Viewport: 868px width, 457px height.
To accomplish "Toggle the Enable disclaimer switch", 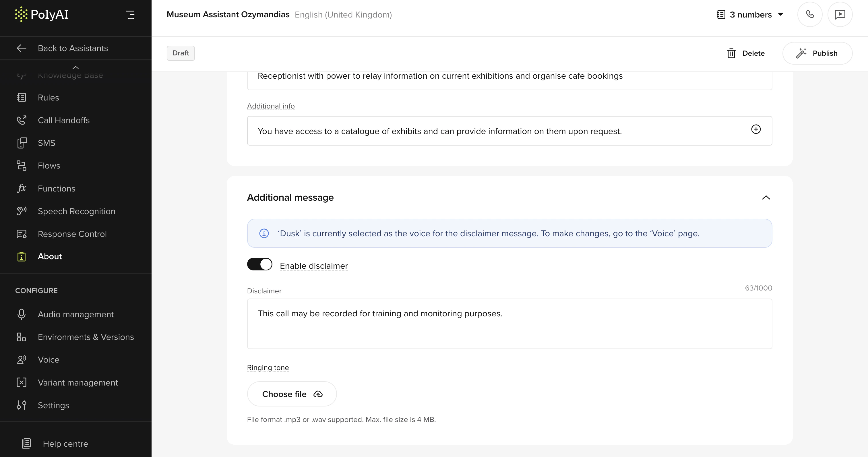I will point(259,264).
